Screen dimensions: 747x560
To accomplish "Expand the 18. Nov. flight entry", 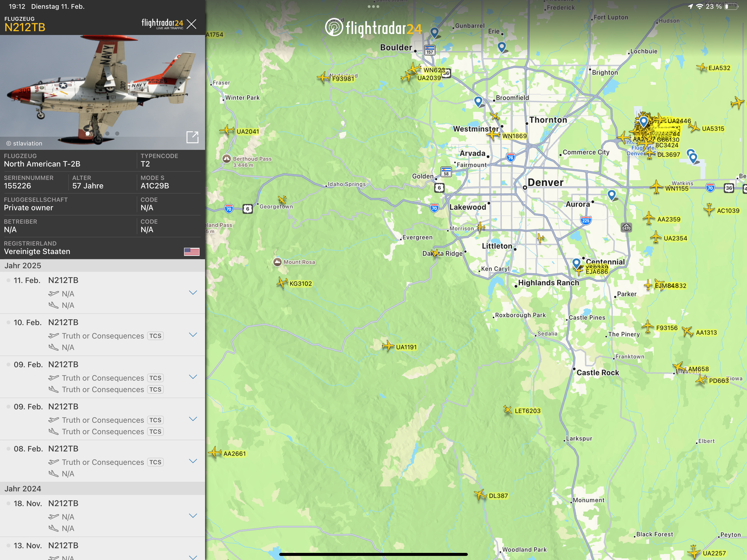I will pos(193,516).
